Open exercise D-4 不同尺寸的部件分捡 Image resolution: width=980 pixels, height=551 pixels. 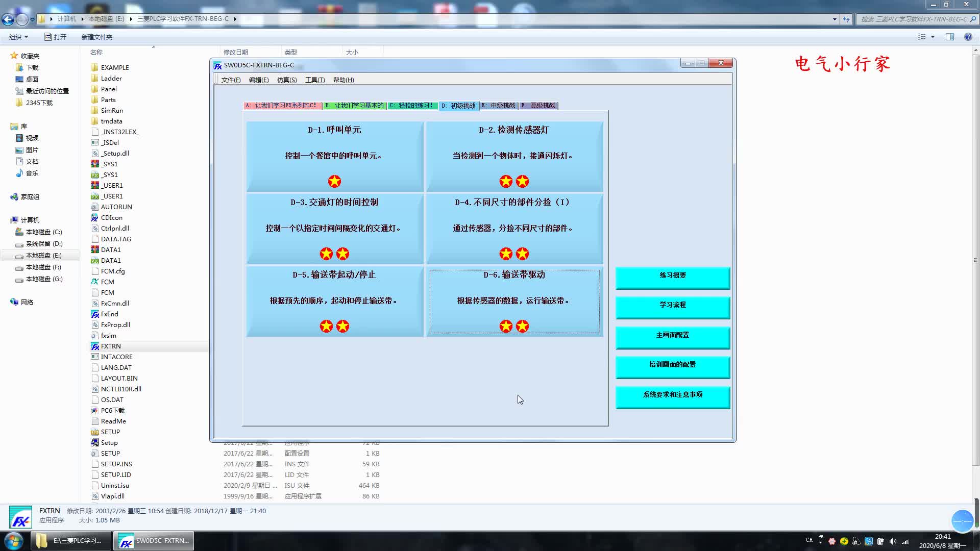coord(514,229)
